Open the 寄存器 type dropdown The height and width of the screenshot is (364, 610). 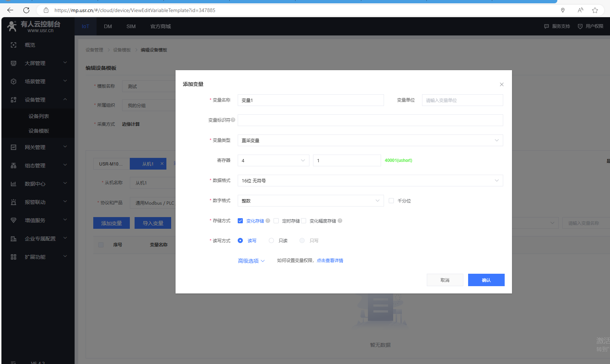(273, 160)
